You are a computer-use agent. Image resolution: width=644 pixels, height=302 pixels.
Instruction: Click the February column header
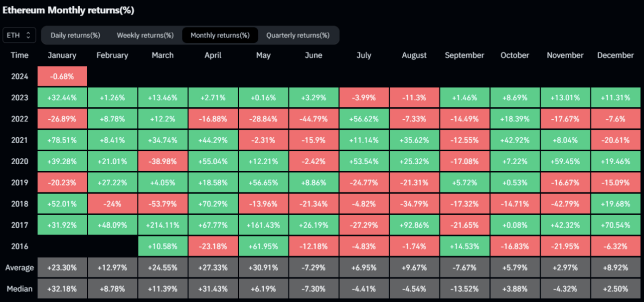[112, 55]
